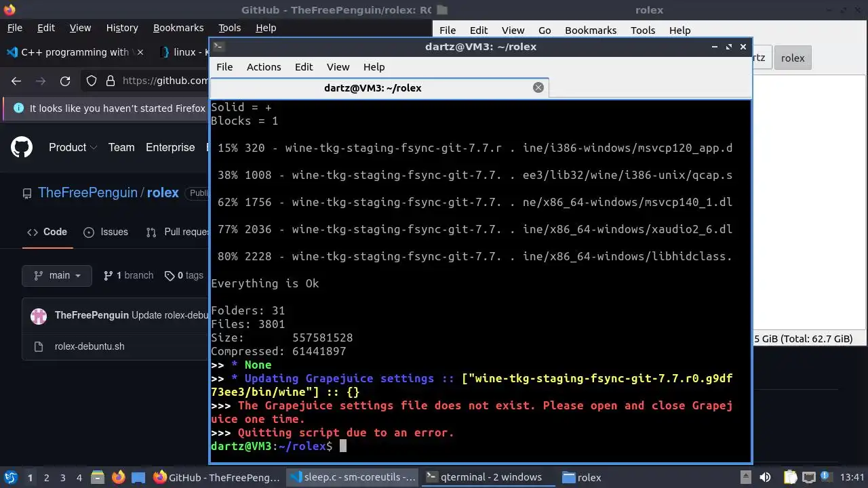
Task: Click the Firefox address bar URL
Action: pos(165,81)
